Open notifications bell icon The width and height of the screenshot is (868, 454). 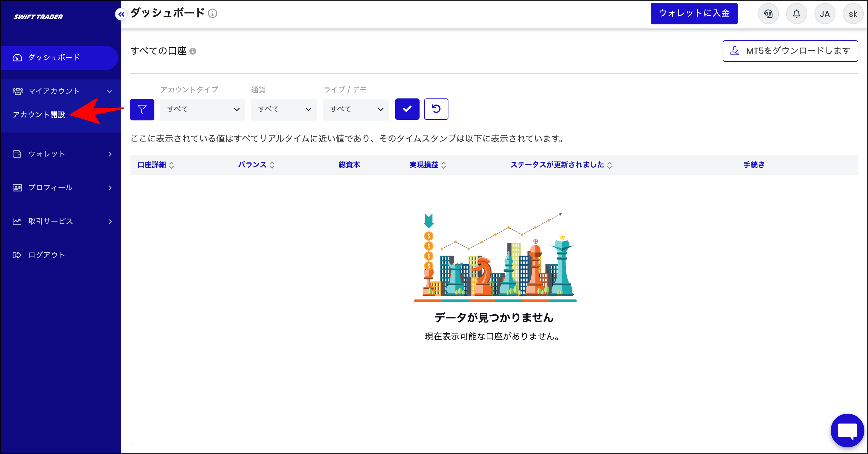coord(796,14)
